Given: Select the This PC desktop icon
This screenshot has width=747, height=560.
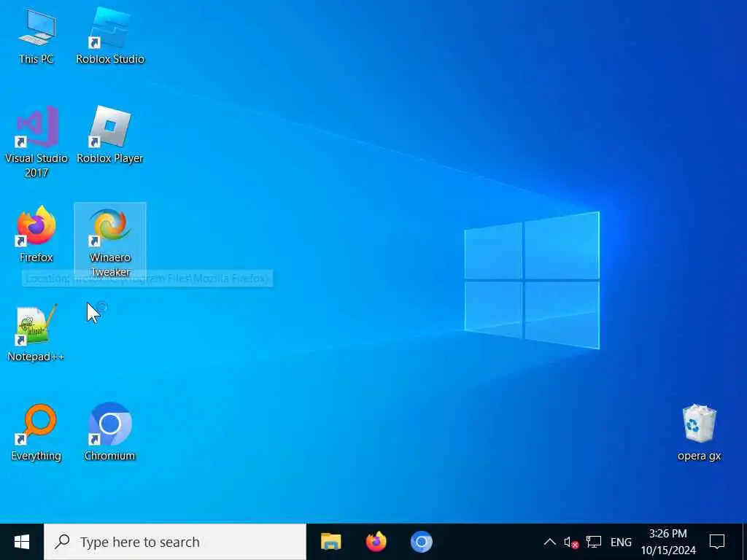Looking at the screenshot, I should tap(36, 37).
